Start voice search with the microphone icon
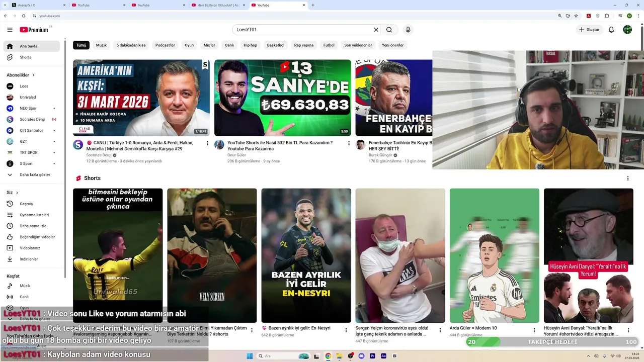The image size is (644, 362). [x=408, y=30]
